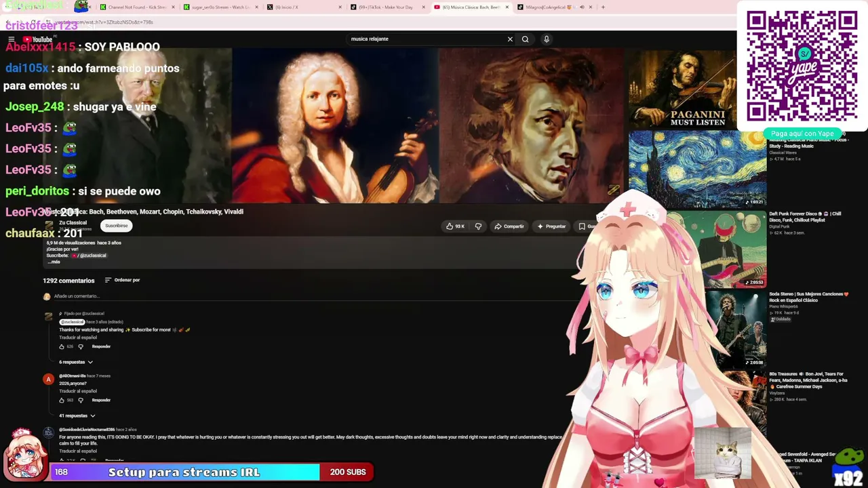Dislike the classical music video
The image size is (868, 488).
pyautogui.click(x=478, y=226)
